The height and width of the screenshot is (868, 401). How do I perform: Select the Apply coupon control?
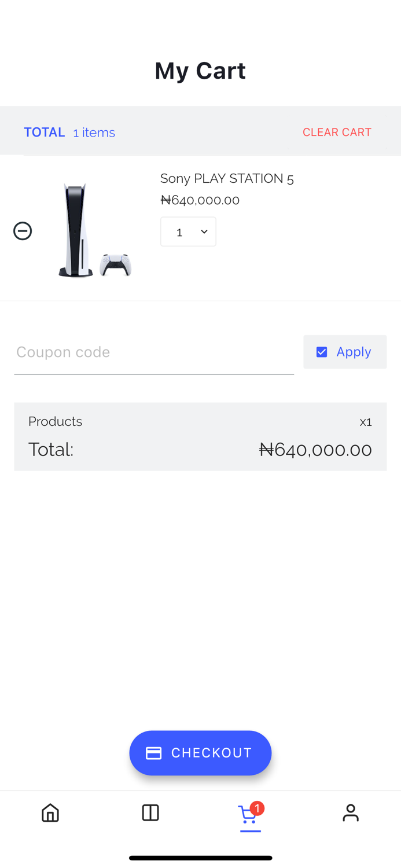(x=345, y=351)
